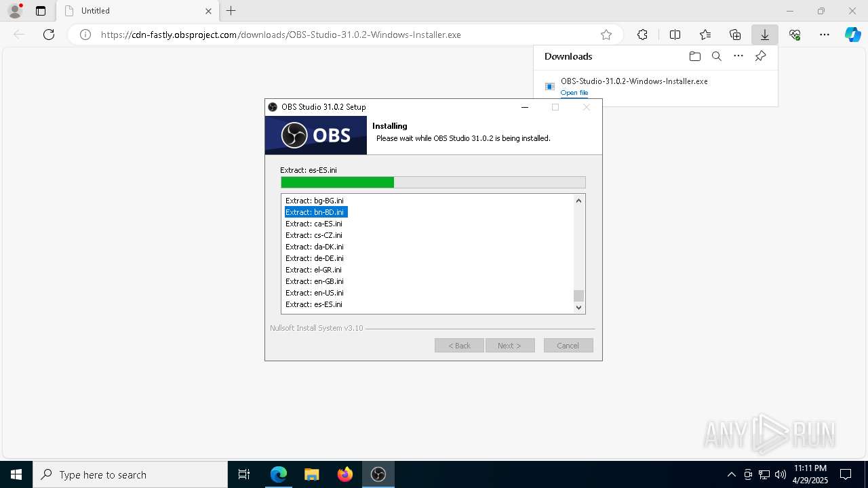Click the taskbar clock and date

pos(810,474)
